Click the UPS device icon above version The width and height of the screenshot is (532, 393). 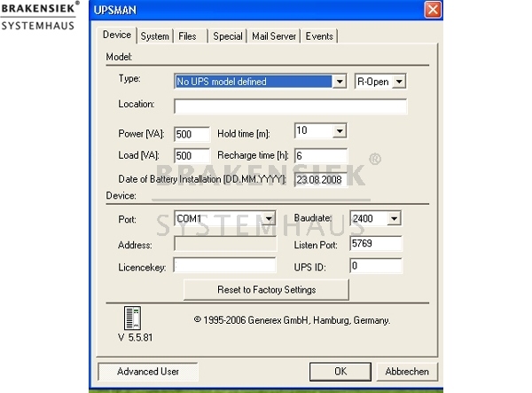(x=133, y=318)
